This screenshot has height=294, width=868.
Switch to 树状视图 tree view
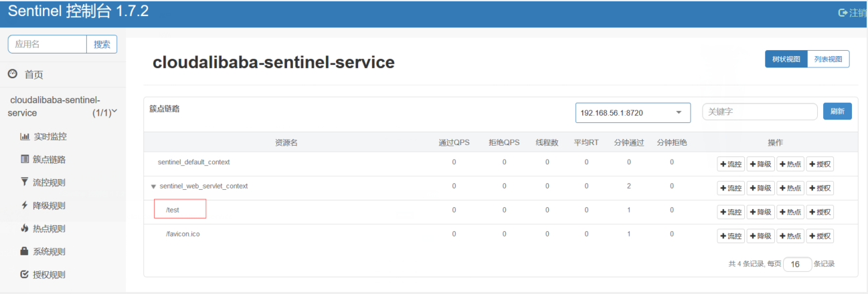point(786,59)
